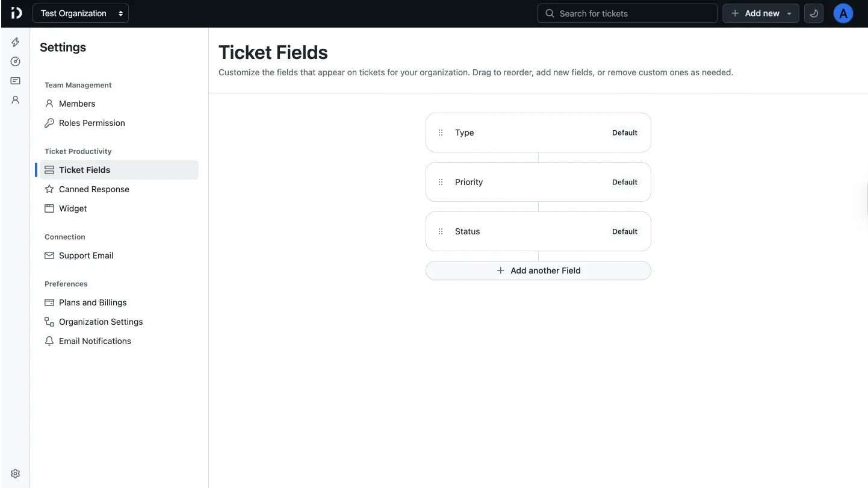868x488 pixels.
Task: Click the Default badge on Status field
Action: pyautogui.click(x=624, y=231)
